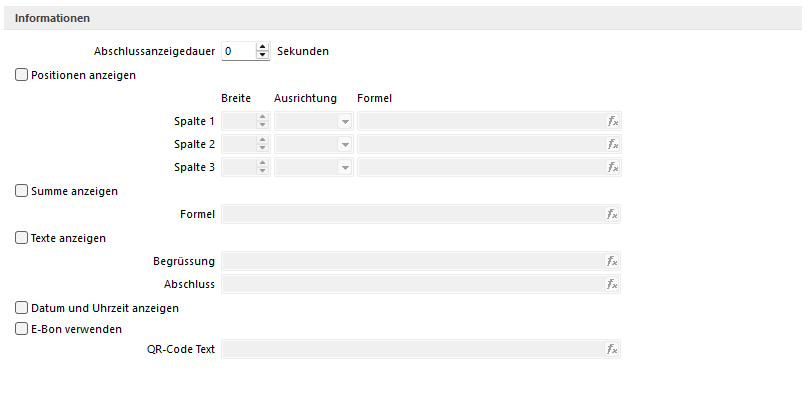Expand Ausrichtung dropdown for Spalte 2
Screen dimensions: 810x400
coord(345,144)
